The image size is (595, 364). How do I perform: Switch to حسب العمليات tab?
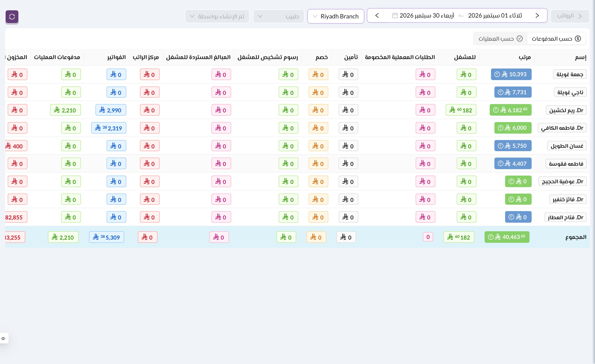coord(501,39)
